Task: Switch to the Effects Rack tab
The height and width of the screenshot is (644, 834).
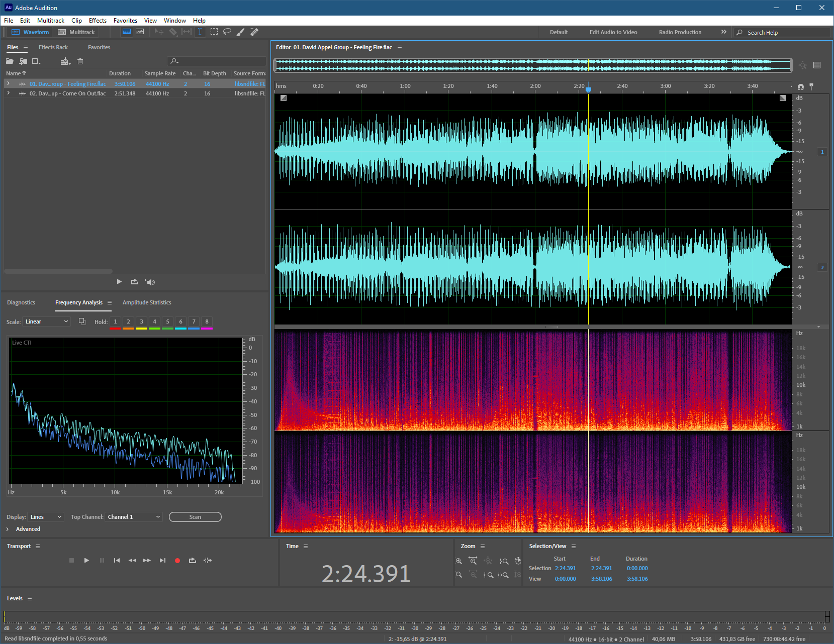Action: coord(53,47)
